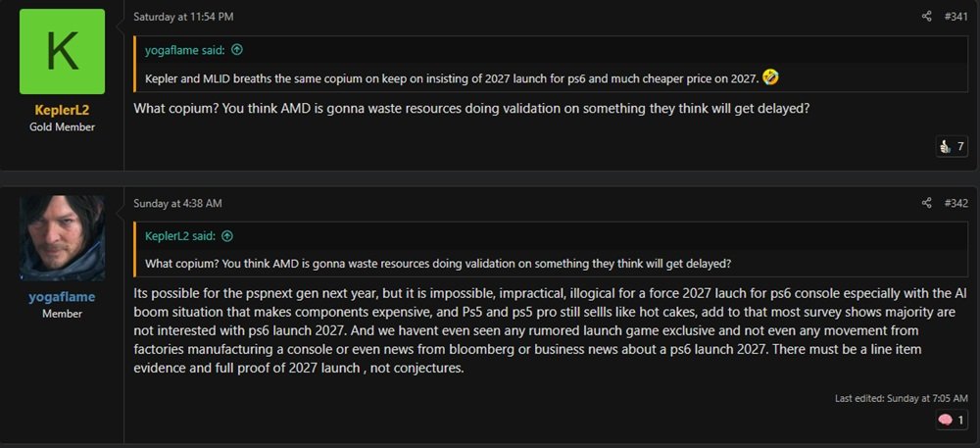Click the share icon on post #342

click(x=926, y=203)
